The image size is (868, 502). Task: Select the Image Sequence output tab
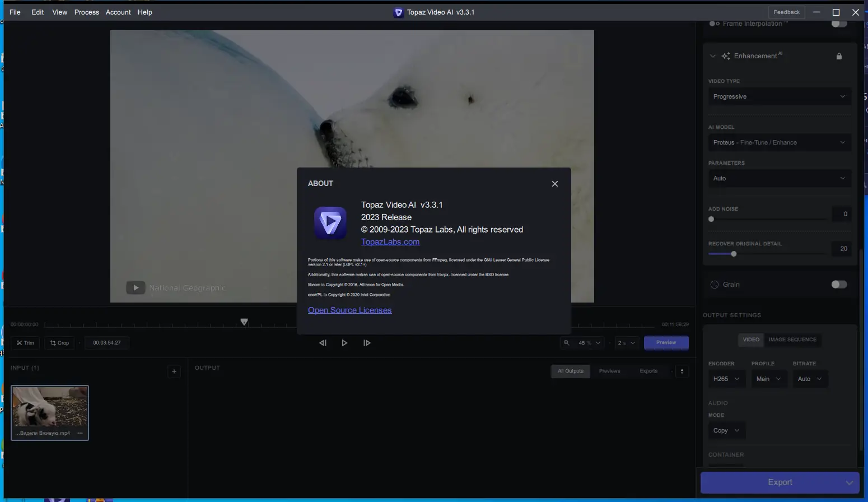pos(792,340)
